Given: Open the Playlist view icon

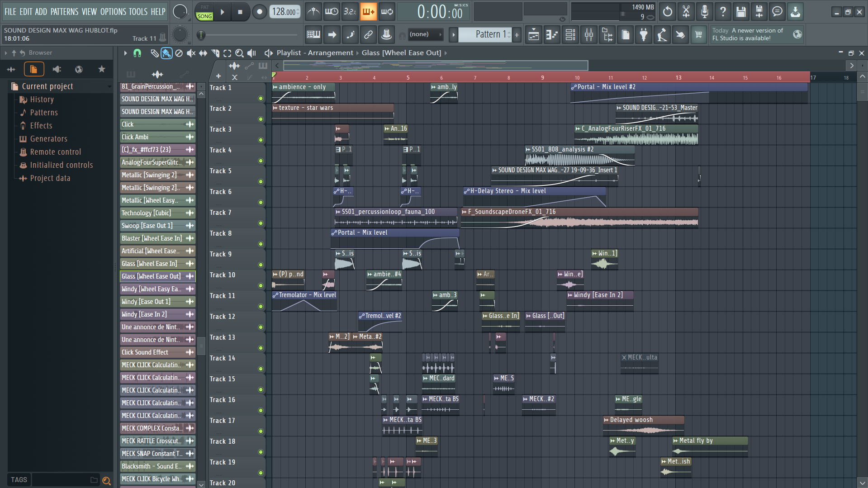Looking at the screenshot, I should click(x=534, y=34).
